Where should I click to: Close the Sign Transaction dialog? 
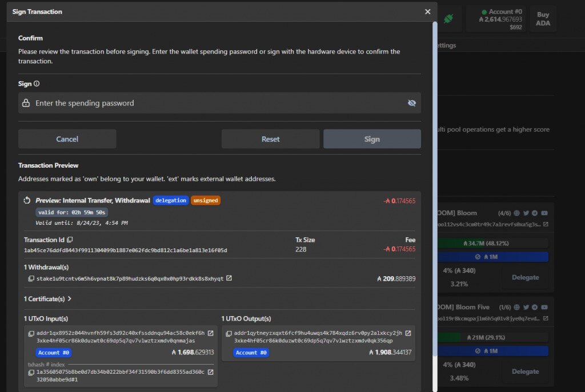pyautogui.click(x=427, y=11)
